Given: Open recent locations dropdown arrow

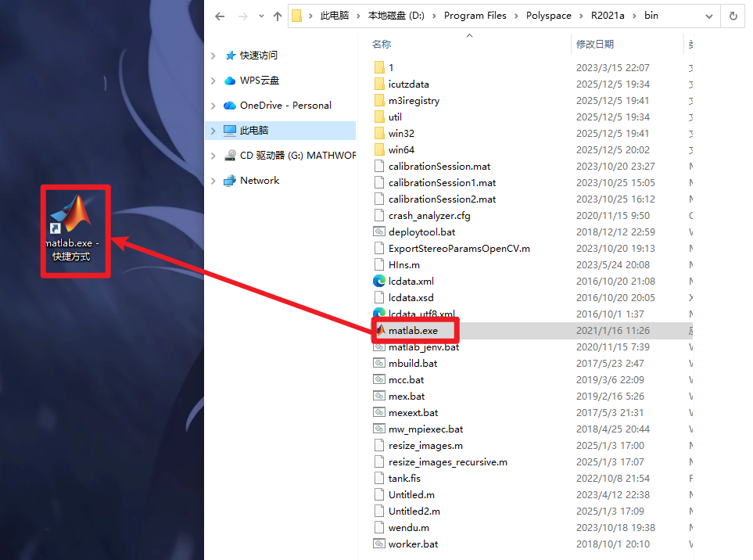Looking at the screenshot, I should 261,16.
